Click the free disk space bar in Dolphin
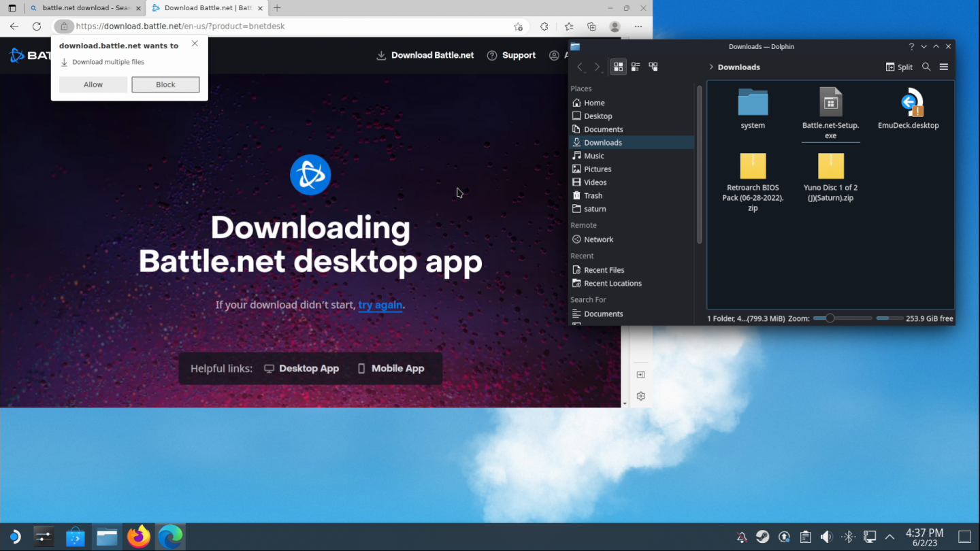 (x=889, y=318)
